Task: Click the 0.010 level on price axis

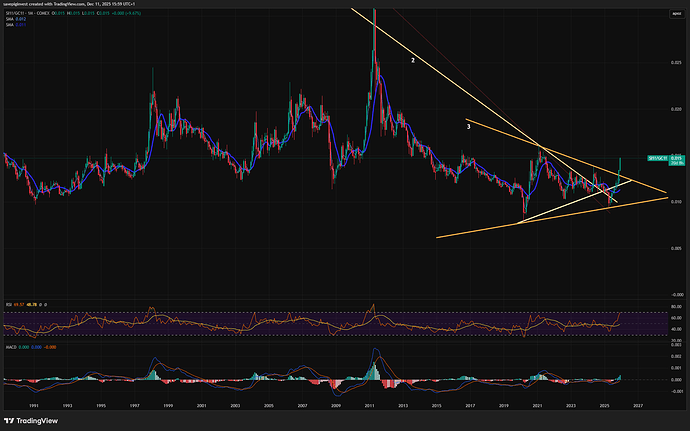Action: pyautogui.click(x=676, y=202)
